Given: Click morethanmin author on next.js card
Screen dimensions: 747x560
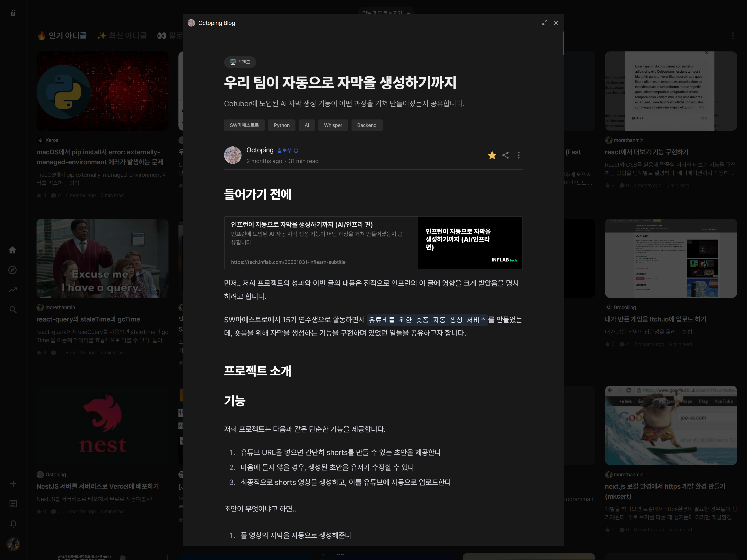Looking at the screenshot, I should [629, 475].
